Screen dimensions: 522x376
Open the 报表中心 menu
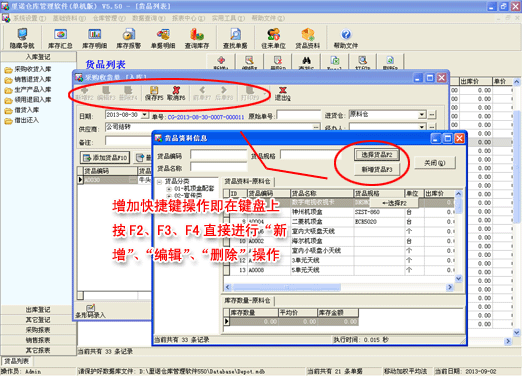tap(188, 18)
